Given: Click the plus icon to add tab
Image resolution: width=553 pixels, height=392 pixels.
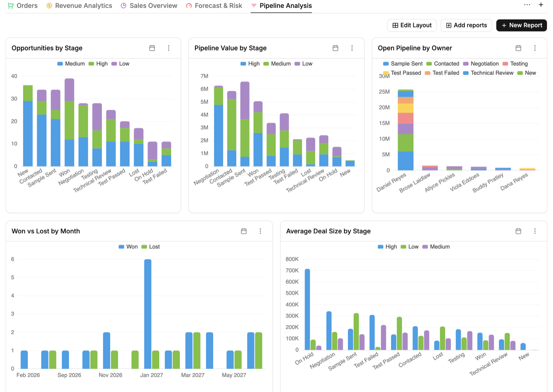Looking at the screenshot, I should [541, 5].
